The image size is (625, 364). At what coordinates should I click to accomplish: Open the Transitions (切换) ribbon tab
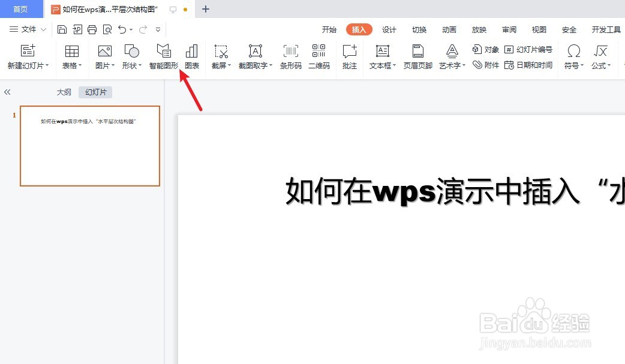419,29
